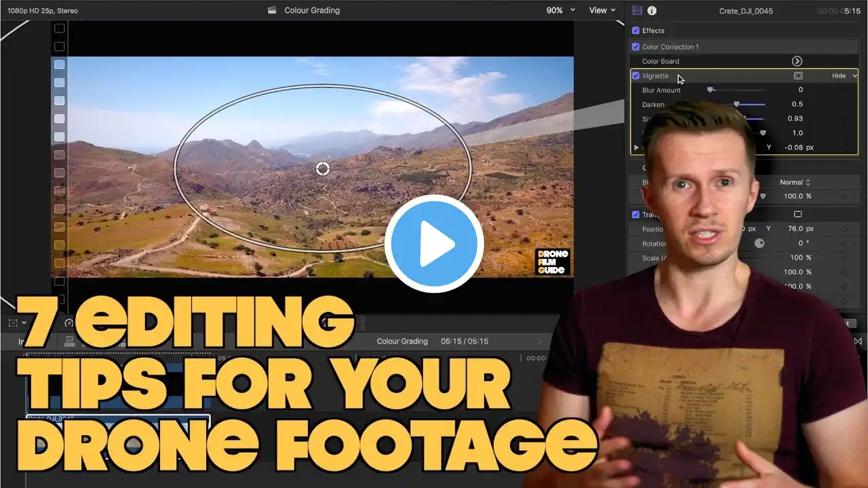868x488 pixels.
Task: Open the Color Board arrow button
Action: point(797,61)
